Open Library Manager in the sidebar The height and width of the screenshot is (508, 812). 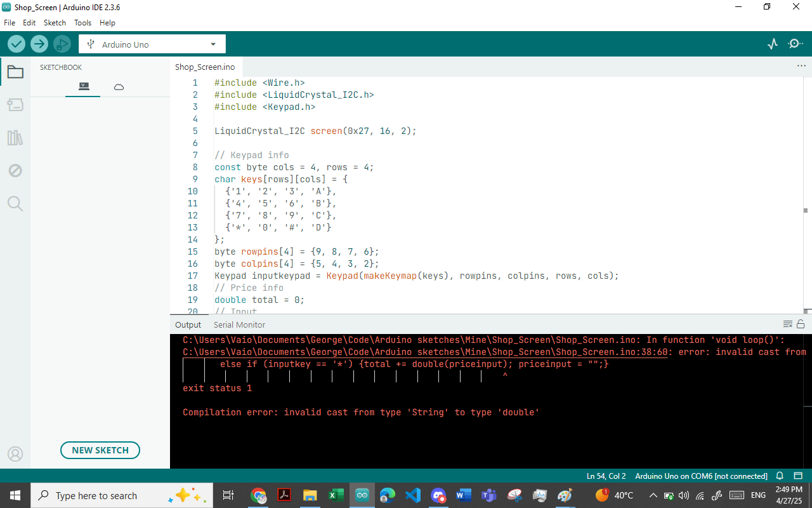pyautogui.click(x=15, y=138)
